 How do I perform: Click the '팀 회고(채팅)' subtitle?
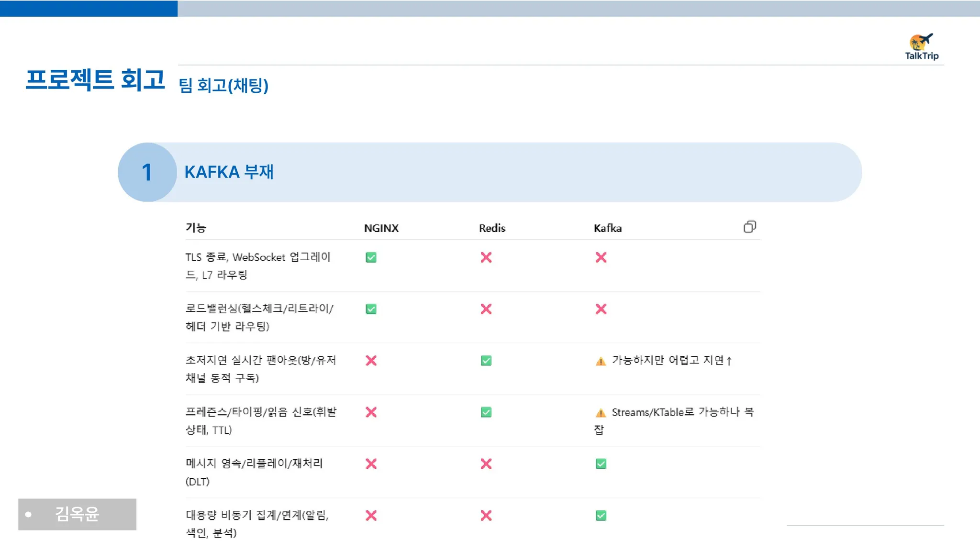click(x=223, y=86)
